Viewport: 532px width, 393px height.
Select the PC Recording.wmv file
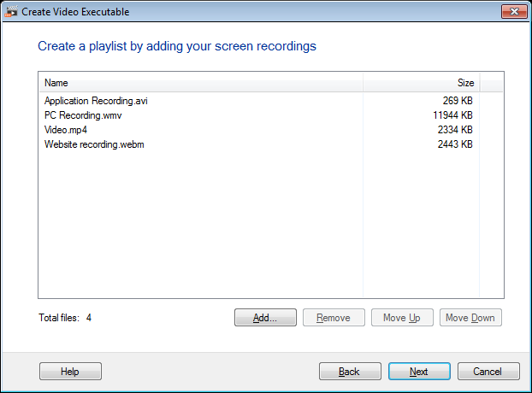(84, 115)
